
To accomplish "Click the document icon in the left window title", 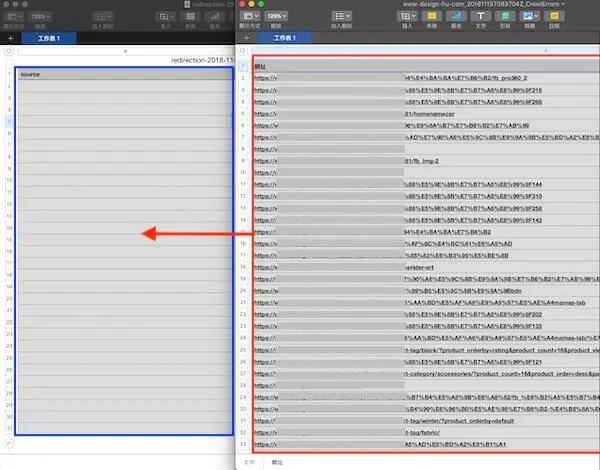I will [187, 5].
